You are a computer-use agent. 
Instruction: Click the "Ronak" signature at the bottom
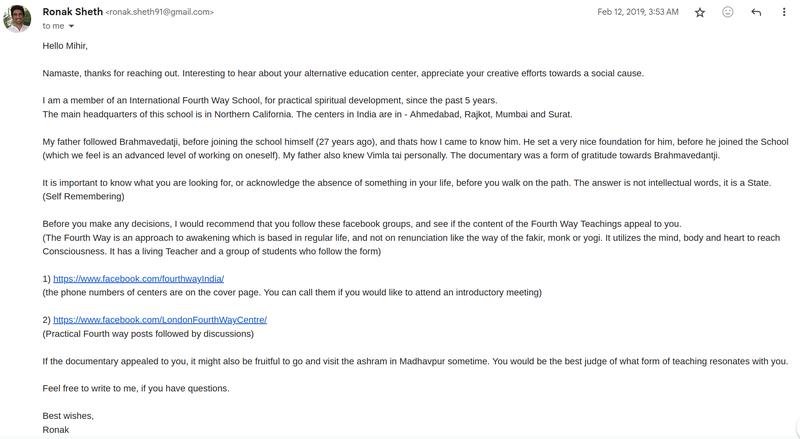pos(57,428)
